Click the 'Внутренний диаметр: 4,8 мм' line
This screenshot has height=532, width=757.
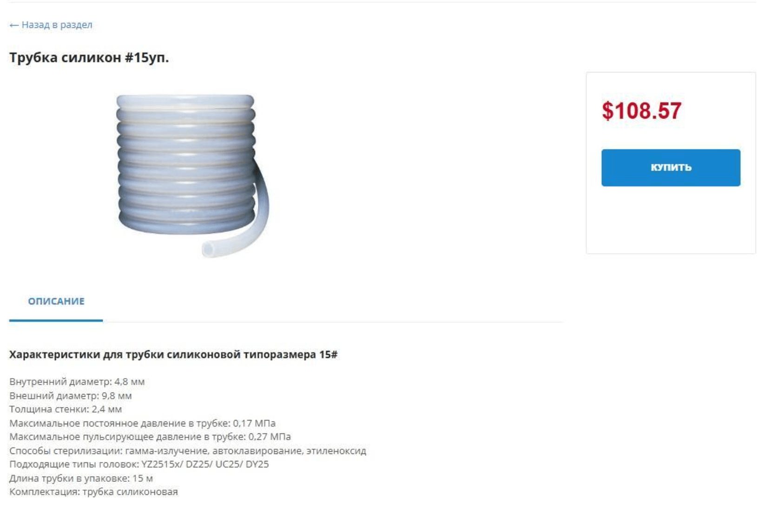point(77,382)
